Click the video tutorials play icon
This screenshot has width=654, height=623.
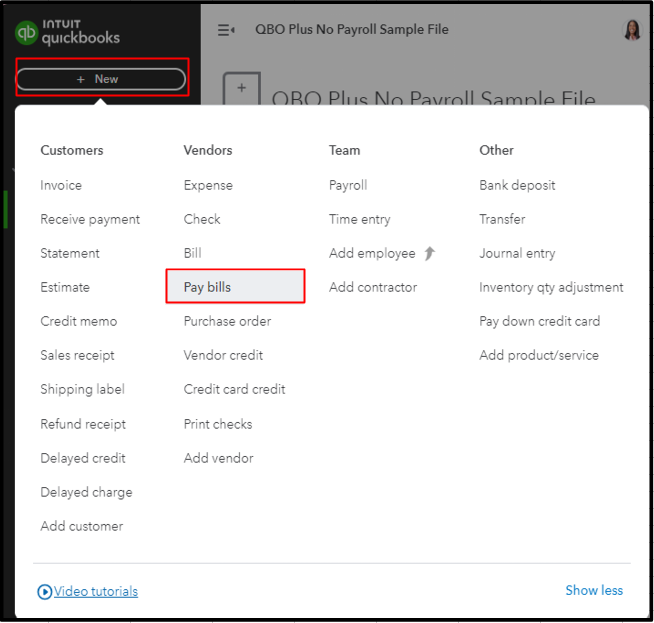click(45, 592)
